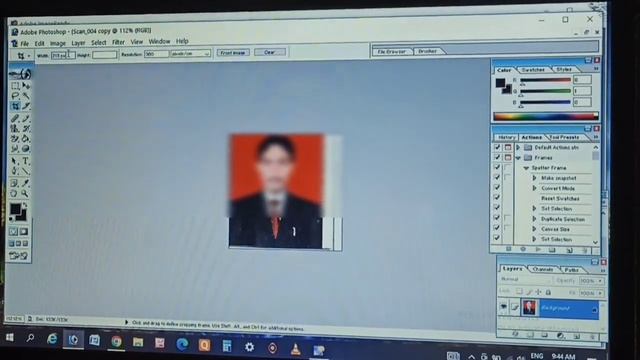Click Jump to ImageReady icon
The height and width of the screenshot is (360, 640).
point(19,256)
